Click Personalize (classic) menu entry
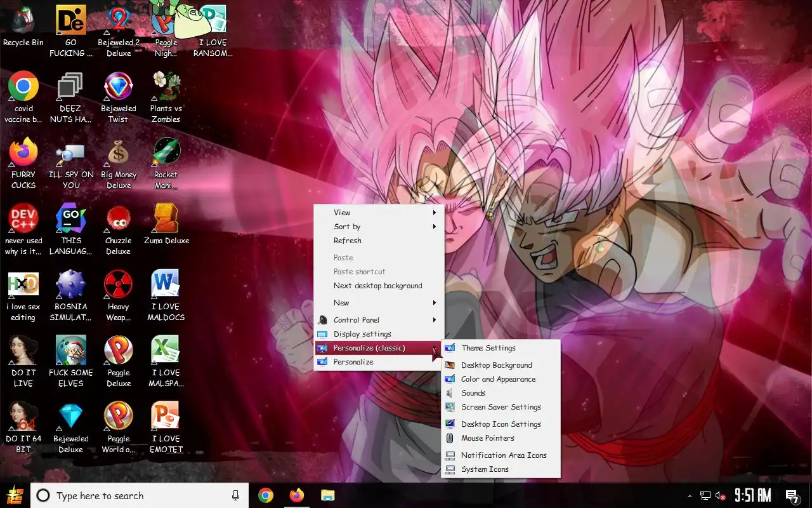 pyautogui.click(x=378, y=348)
